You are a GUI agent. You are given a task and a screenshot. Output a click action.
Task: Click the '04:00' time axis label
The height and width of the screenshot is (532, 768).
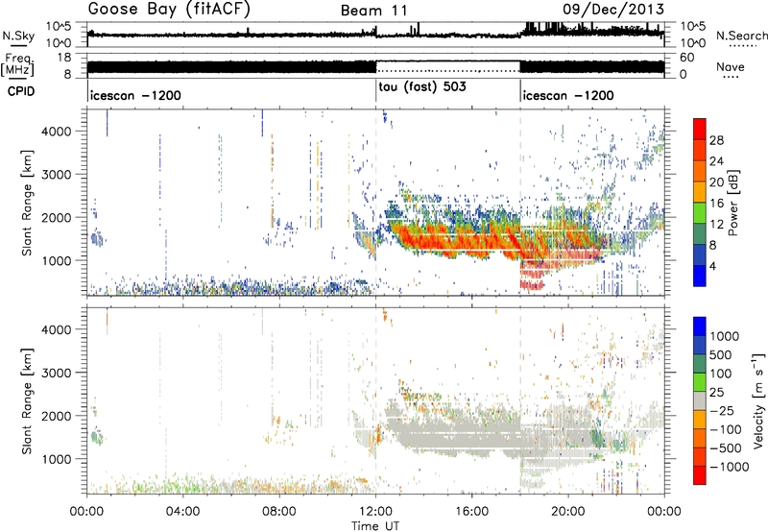point(183,512)
